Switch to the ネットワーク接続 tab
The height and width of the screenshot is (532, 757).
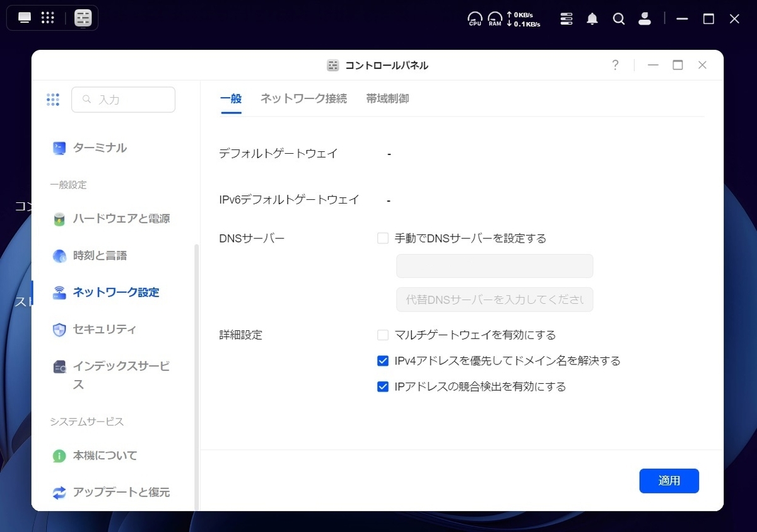tap(303, 99)
